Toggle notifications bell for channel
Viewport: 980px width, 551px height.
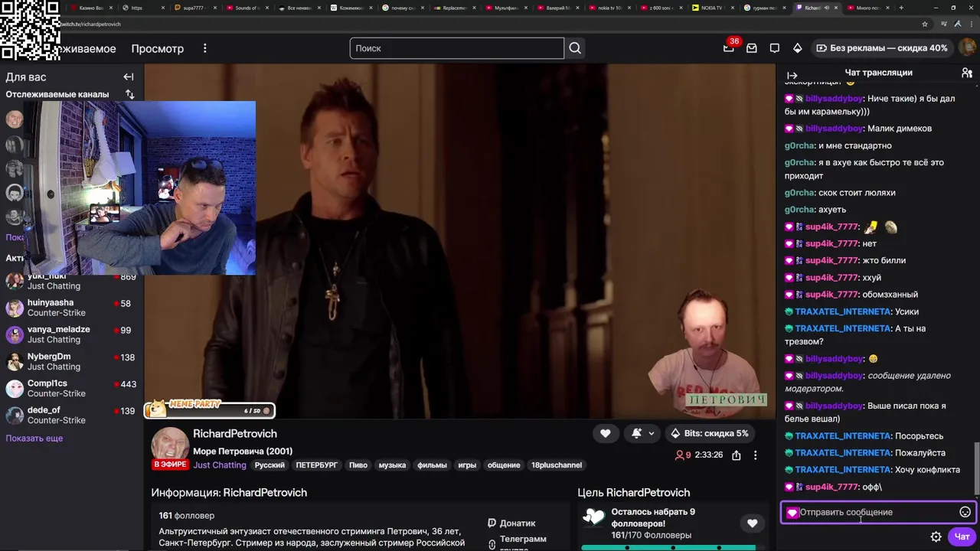(636, 433)
